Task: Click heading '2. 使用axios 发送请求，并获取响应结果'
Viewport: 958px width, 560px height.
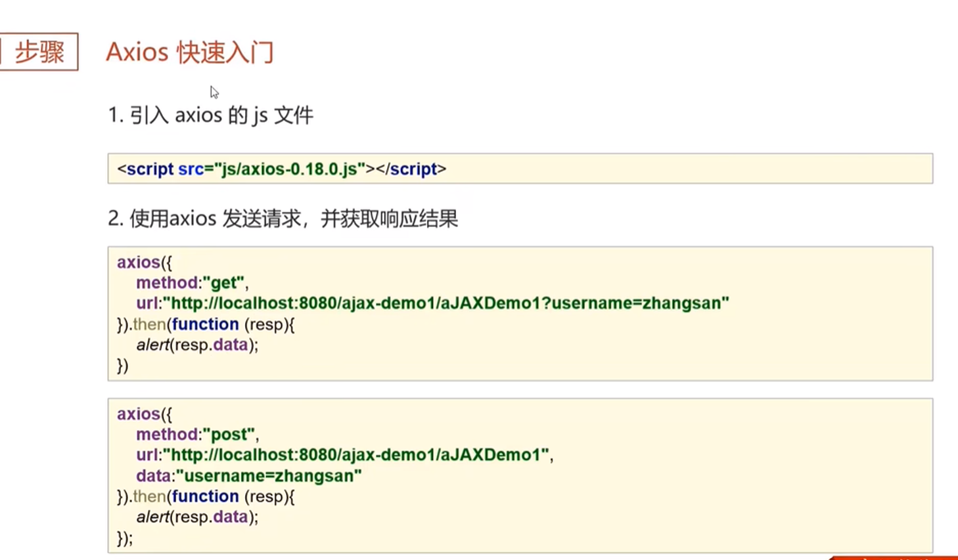Action: [x=283, y=219]
